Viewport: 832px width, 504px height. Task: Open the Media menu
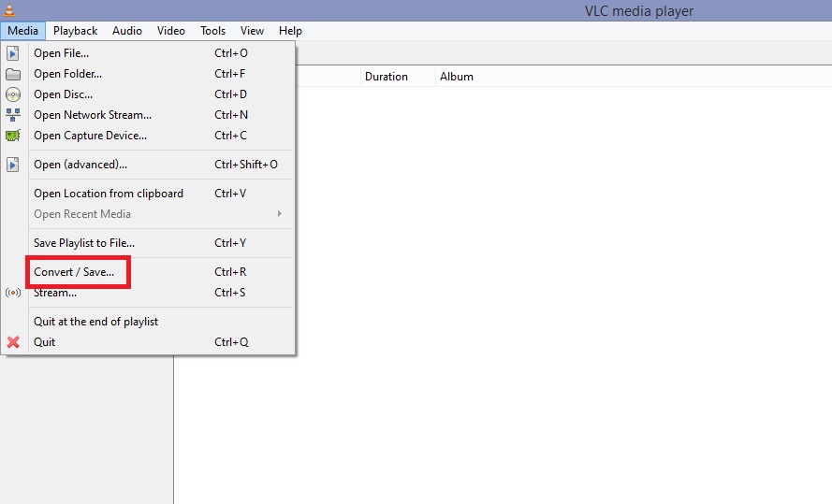tap(22, 31)
